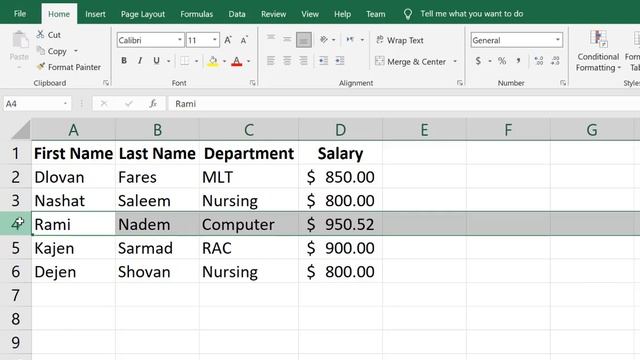This screenshot has height=360, width=640.
Task: Toggle bold formatting
Action: click(124, 61)
